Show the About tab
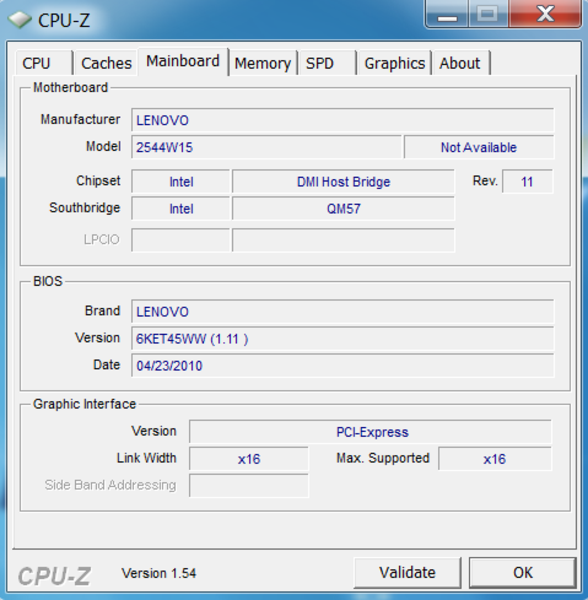Image resolution: width=588 pixels, height=600 pixels. (x=461, y=63)
